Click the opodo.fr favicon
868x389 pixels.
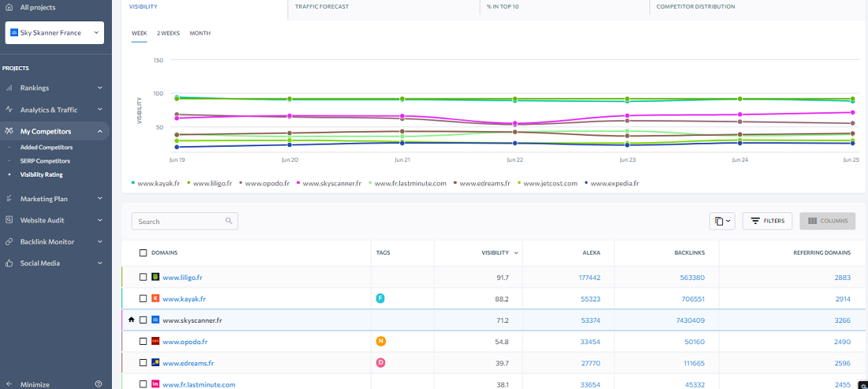coord(155,342)
